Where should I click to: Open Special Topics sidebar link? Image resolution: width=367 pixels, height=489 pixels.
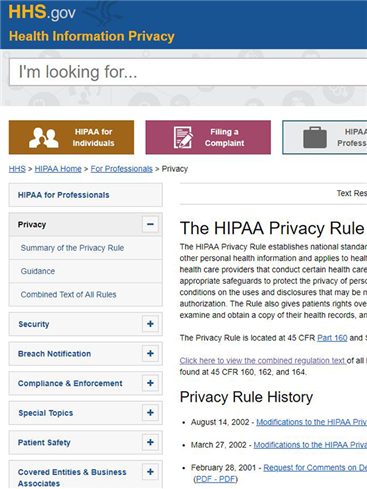pos(46,413)
